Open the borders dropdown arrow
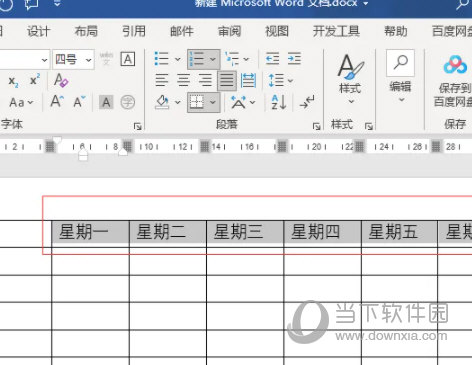The height and width of the screenshot is (365, 472). tap(213, 102)
